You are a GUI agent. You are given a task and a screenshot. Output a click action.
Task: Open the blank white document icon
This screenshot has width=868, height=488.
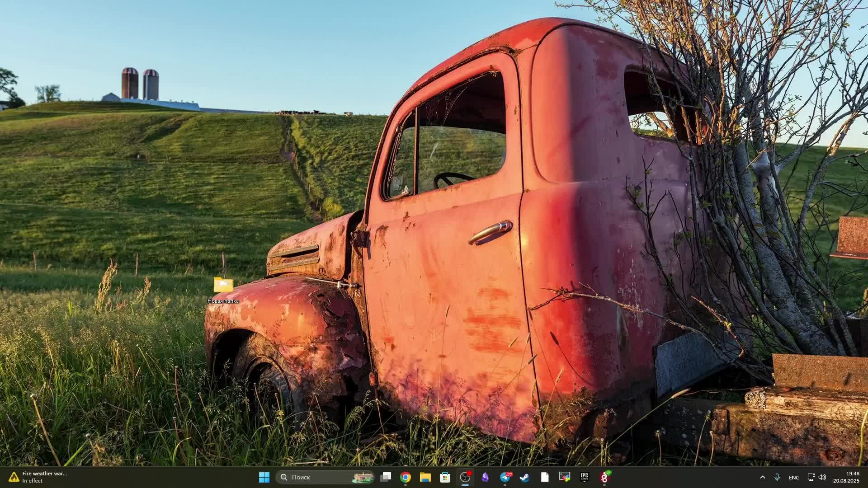pyautogui.click(x=544, y=477)
